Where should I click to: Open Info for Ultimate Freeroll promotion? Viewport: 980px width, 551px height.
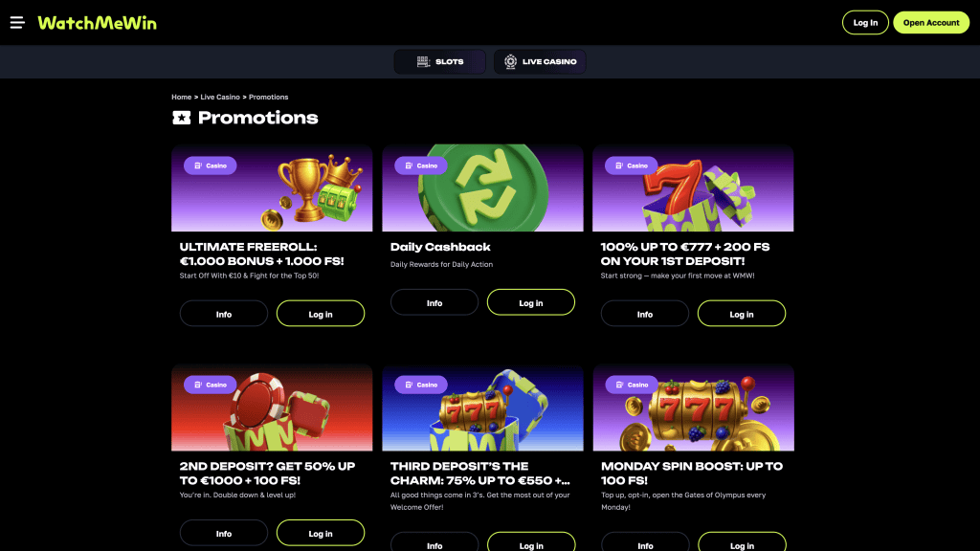pyautogui.click(x=224, y=314)
